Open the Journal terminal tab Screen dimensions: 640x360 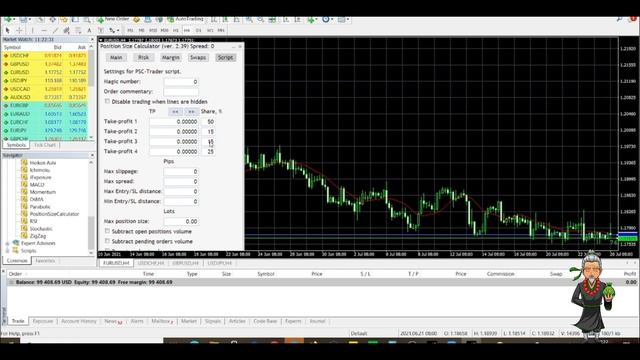[317, 321]
